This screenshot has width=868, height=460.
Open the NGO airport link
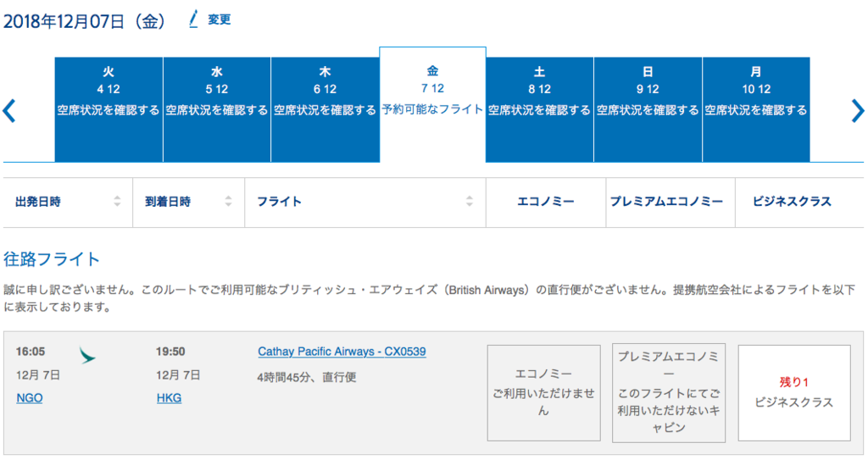pyautogui.click(x=30, y=398)
